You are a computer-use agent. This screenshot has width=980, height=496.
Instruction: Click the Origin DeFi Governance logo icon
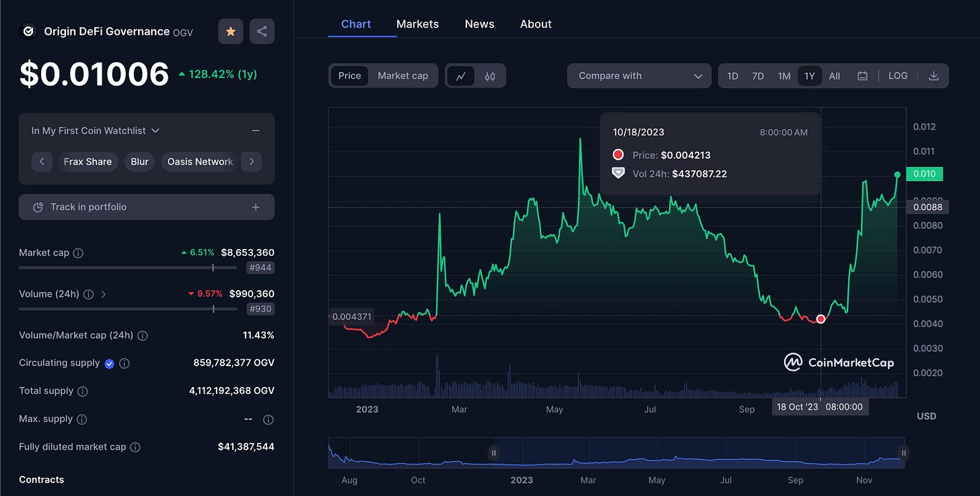(x=28, y=31)
